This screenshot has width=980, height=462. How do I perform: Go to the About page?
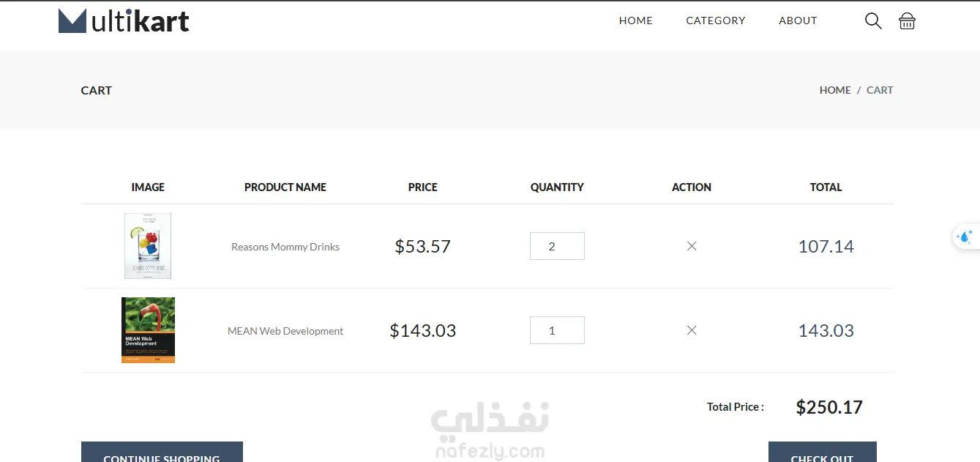click(x=798, y=21)
